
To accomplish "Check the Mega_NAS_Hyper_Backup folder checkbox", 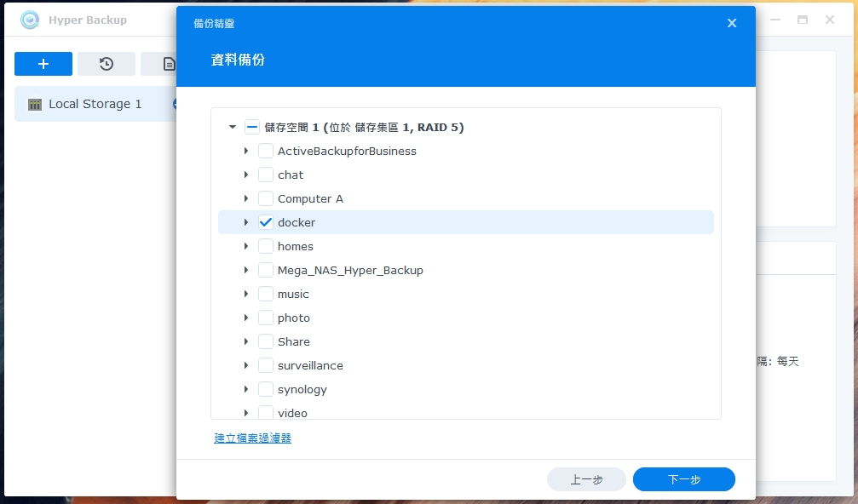I will tap(265, 270).
